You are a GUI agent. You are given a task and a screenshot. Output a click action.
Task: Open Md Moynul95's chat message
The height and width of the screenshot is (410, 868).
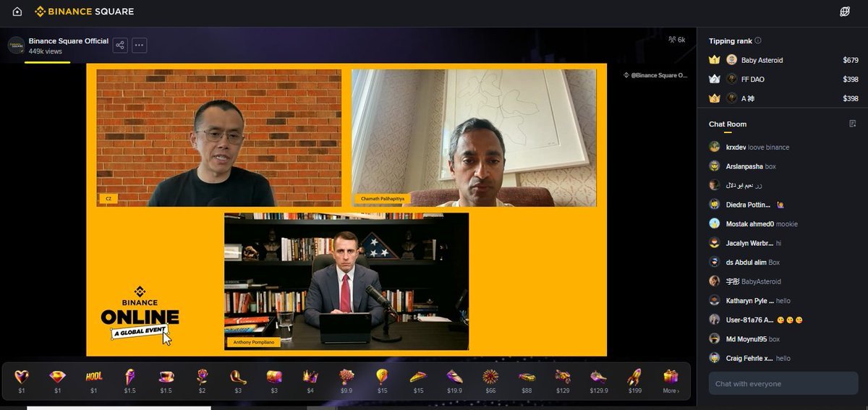(744, 338)
